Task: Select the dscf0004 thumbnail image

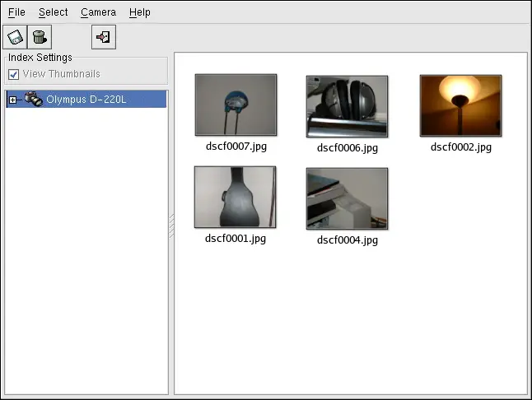Action: (347, 198)
